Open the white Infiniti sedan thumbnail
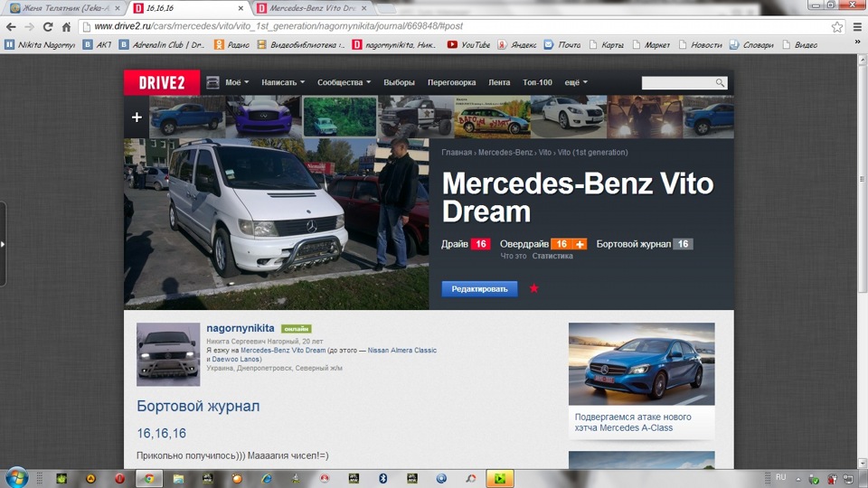868x488 pixels. click(569, 117)
